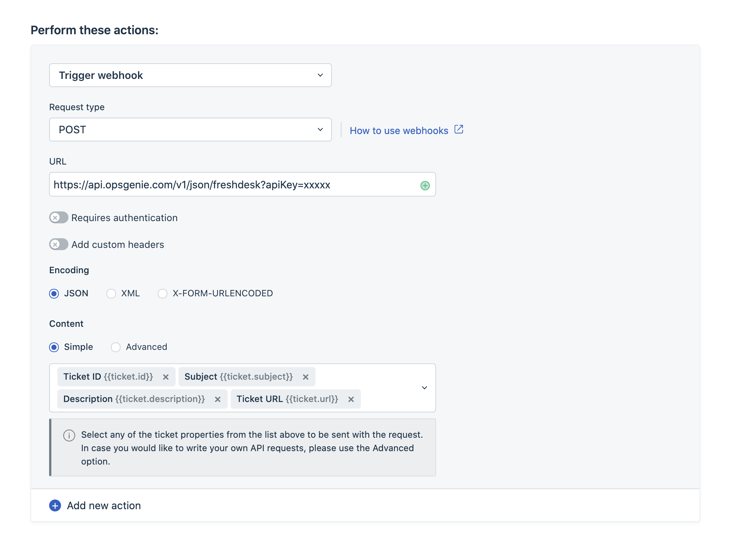This screenshot has height=536, width=756.
Task: Toggle Add custom headers switch
Action: 59,244
